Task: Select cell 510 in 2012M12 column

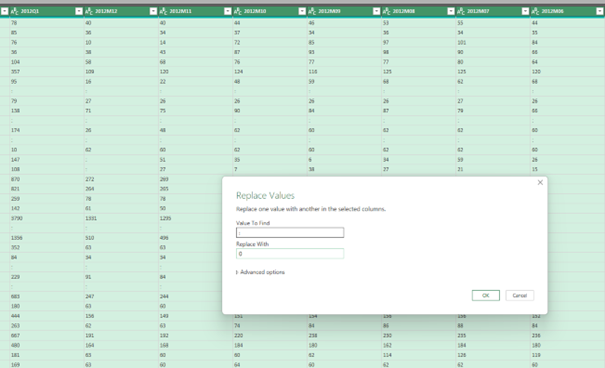Action: 121,238
